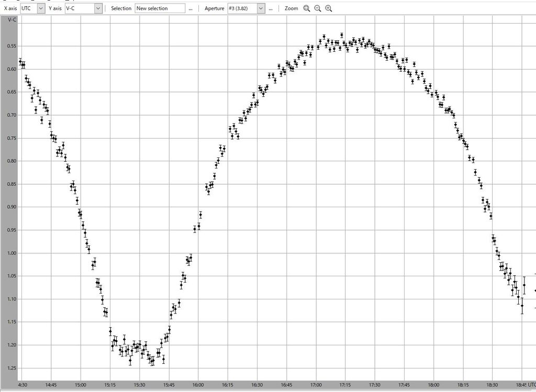
Task: Click the zoom in magnifier icon
Action: coord(329,8)
